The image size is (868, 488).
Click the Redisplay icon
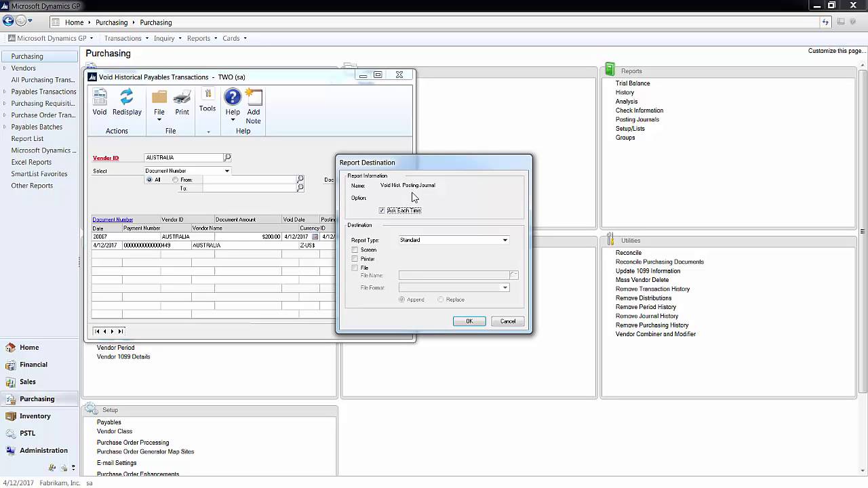point(127,98)
